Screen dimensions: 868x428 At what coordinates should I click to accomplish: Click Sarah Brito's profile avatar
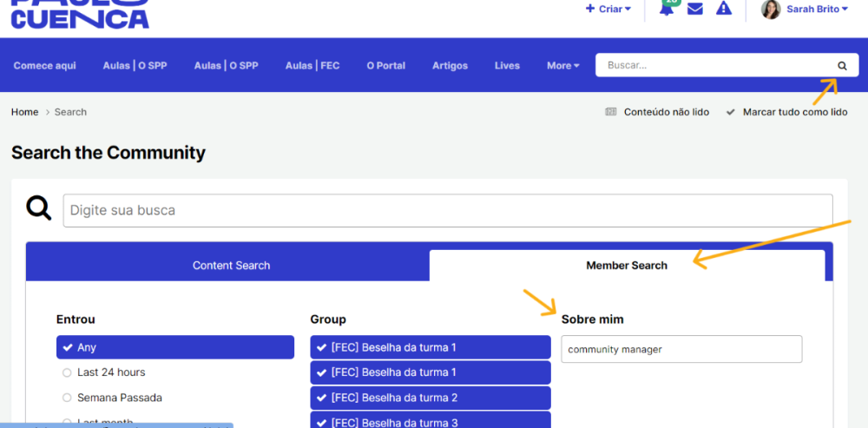[771, 10]
